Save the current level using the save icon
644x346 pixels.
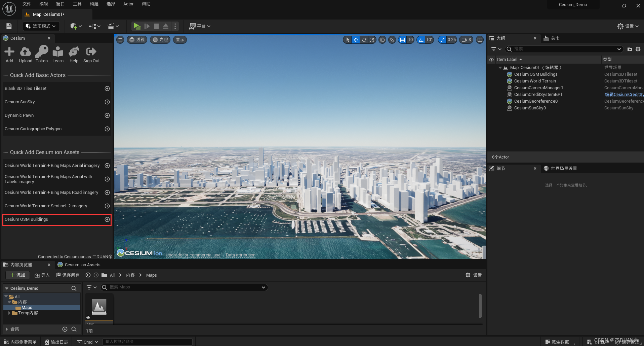(8, 26)
